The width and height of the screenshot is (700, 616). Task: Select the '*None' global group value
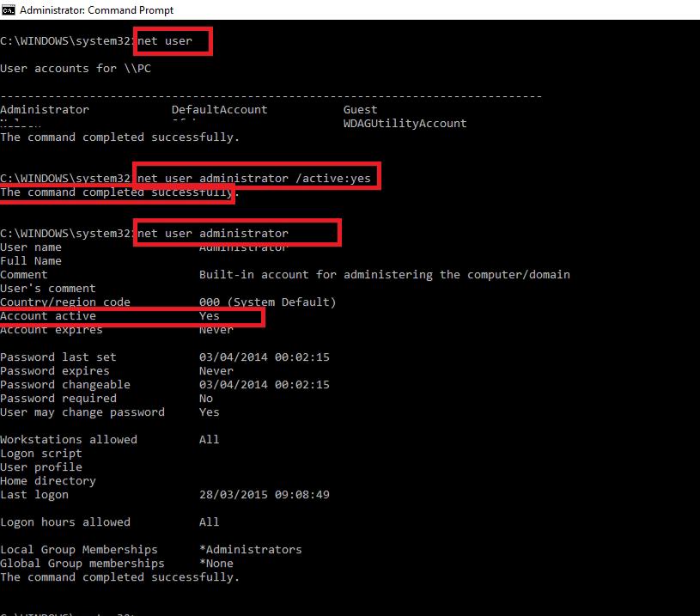[x=216, y=564]
